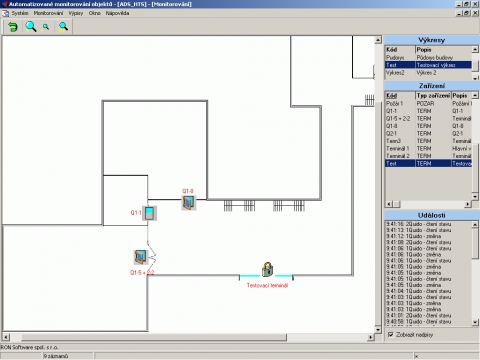The width and height of the screenshot is (480, 360).
Task: Click the Typ zařízení column header
Action: click(x=433, y=95)
